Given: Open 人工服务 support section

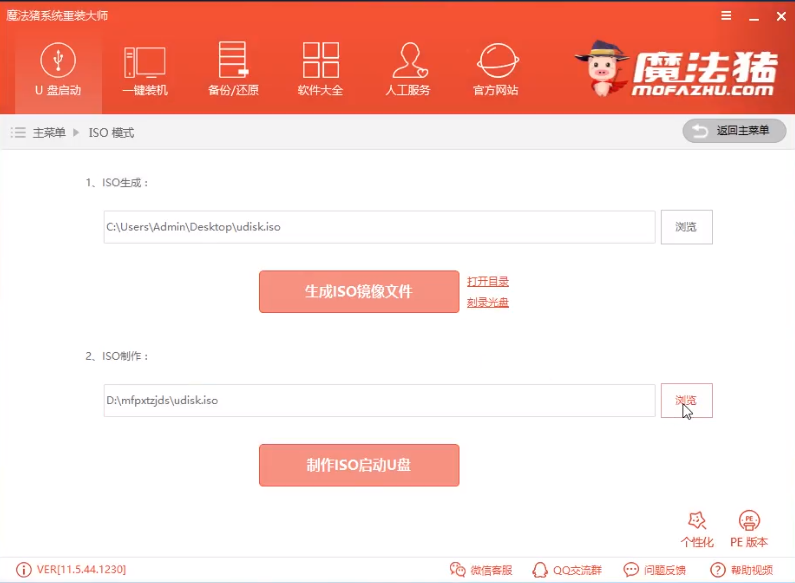Looking at the screenshot, I should pos(408,70).
